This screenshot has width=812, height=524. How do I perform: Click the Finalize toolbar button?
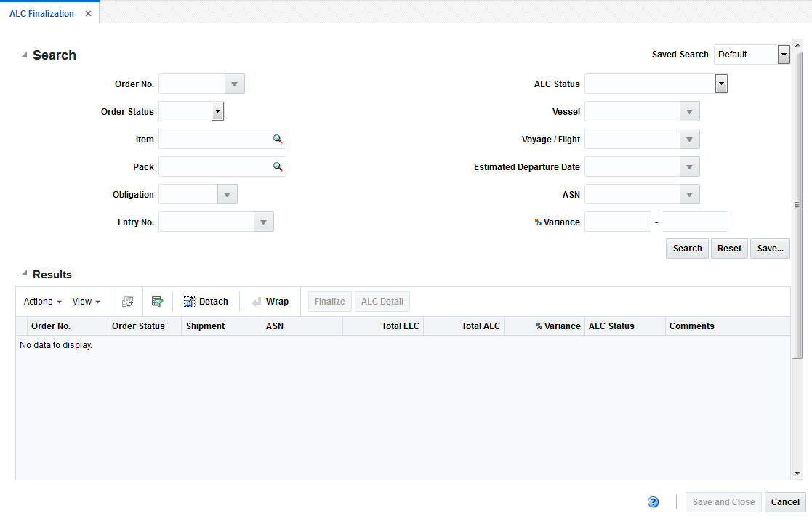[329, 301]
